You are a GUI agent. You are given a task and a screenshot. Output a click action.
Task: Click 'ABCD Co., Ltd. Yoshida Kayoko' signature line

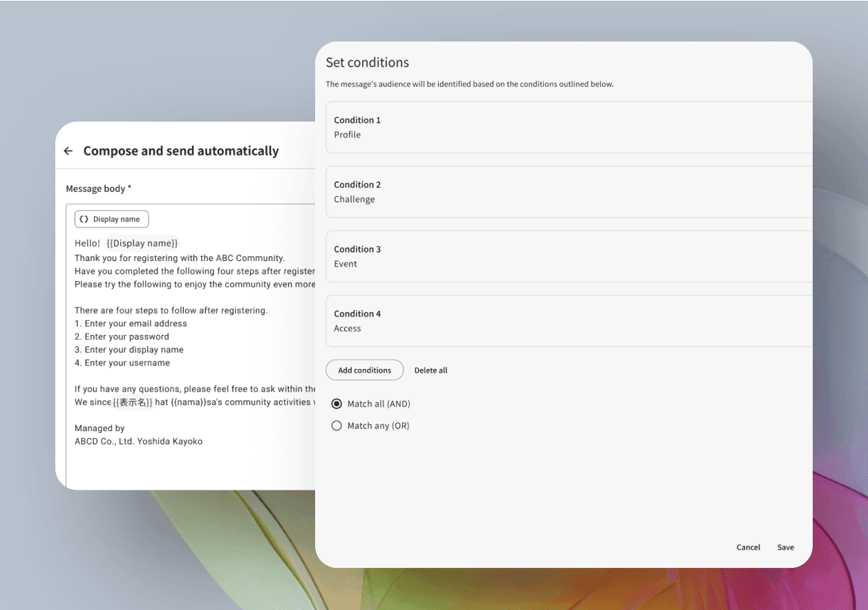pos(138,441)
